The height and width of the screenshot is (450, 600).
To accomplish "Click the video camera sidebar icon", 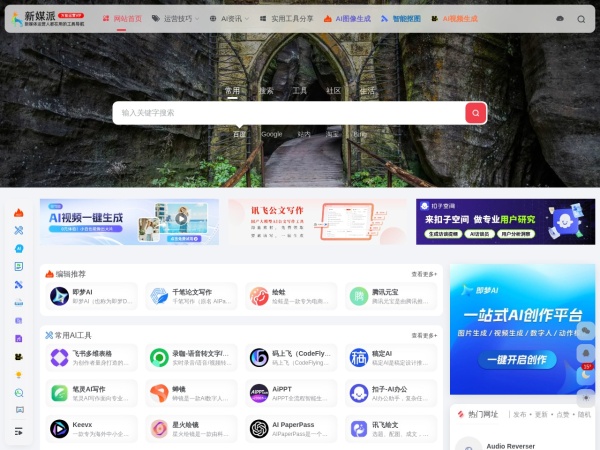I will [19, 357].
